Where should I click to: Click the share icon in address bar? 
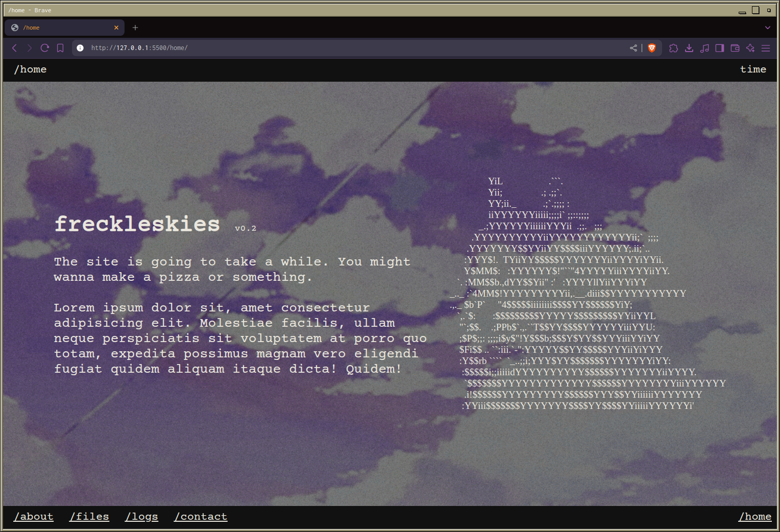(x=633, y=48)
